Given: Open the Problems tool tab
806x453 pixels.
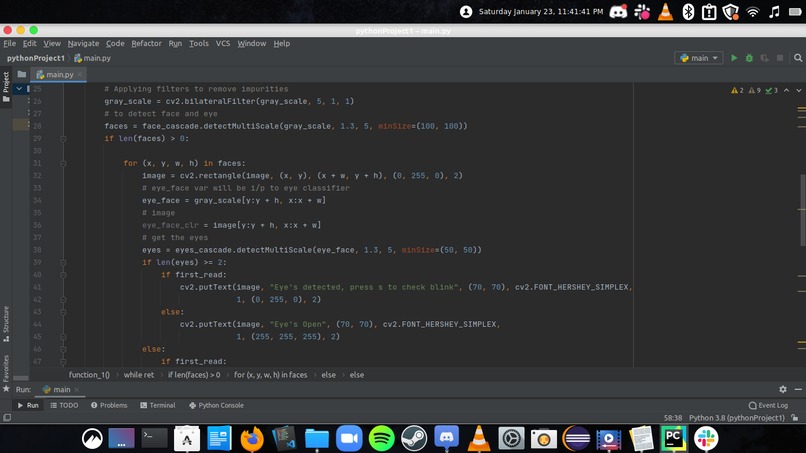Looking at the screenshot, I should [109, 405].
